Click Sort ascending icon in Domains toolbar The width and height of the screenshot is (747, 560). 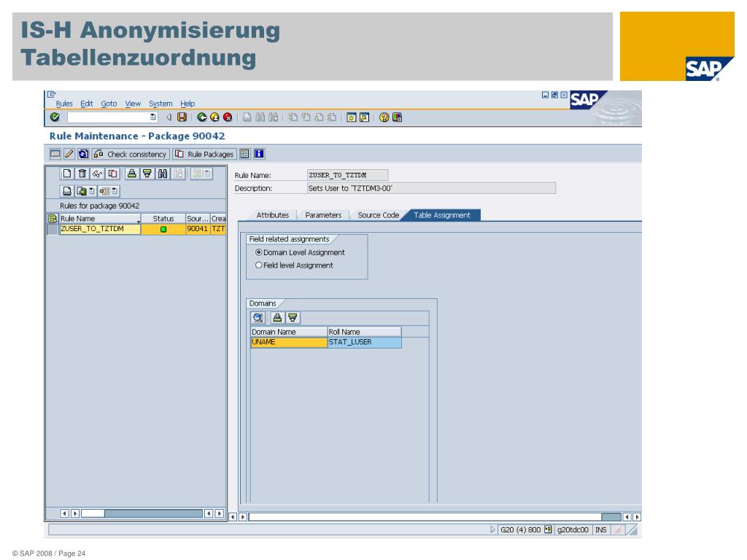(x=277, y=318)
